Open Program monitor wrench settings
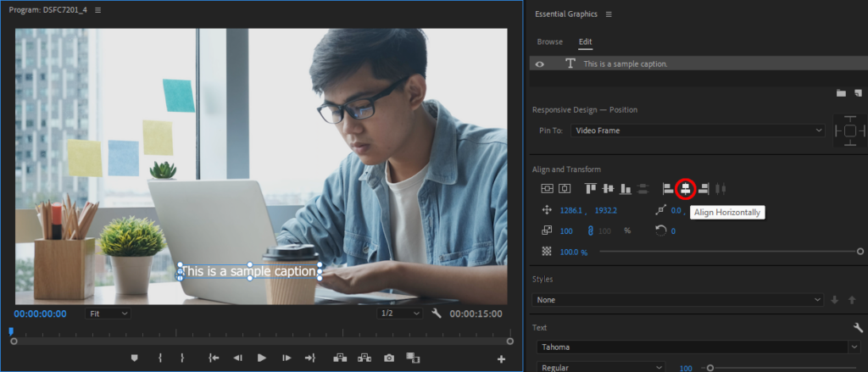868x372 pixels. pyautogui.click(x=437, y=314)
